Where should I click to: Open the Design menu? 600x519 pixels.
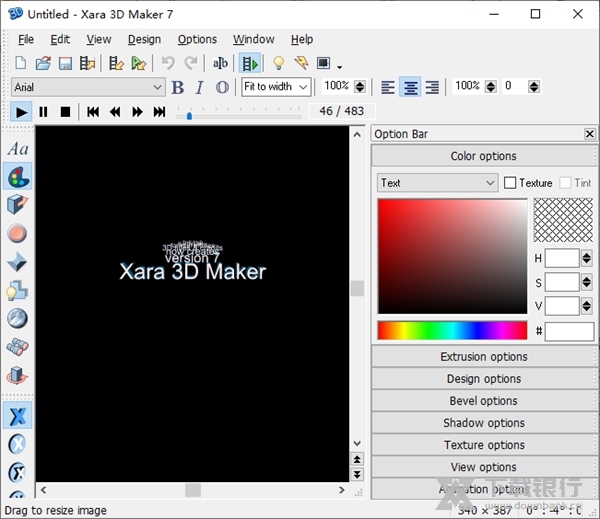[144, 39]
